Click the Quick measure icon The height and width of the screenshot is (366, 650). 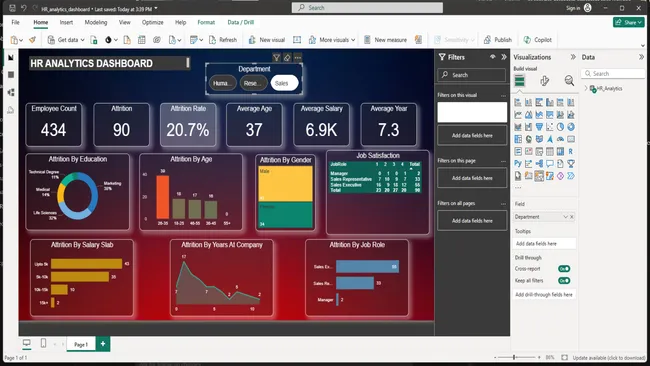pos(418,40)
